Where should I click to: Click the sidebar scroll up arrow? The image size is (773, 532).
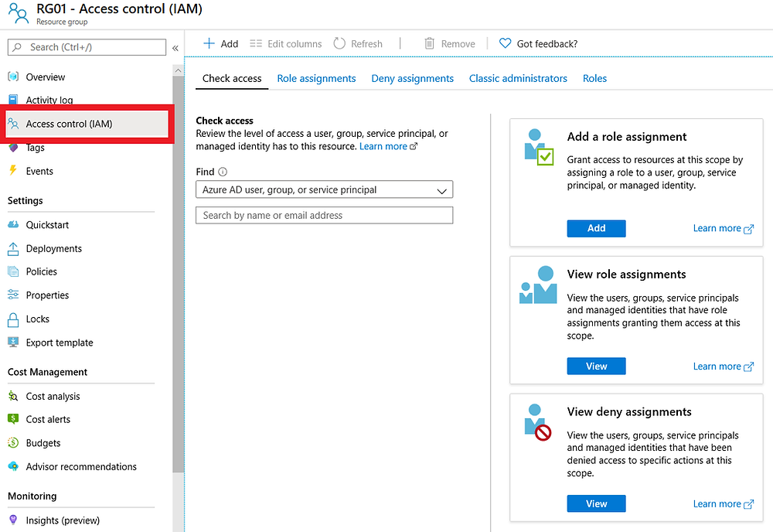[x=178, y=70]
